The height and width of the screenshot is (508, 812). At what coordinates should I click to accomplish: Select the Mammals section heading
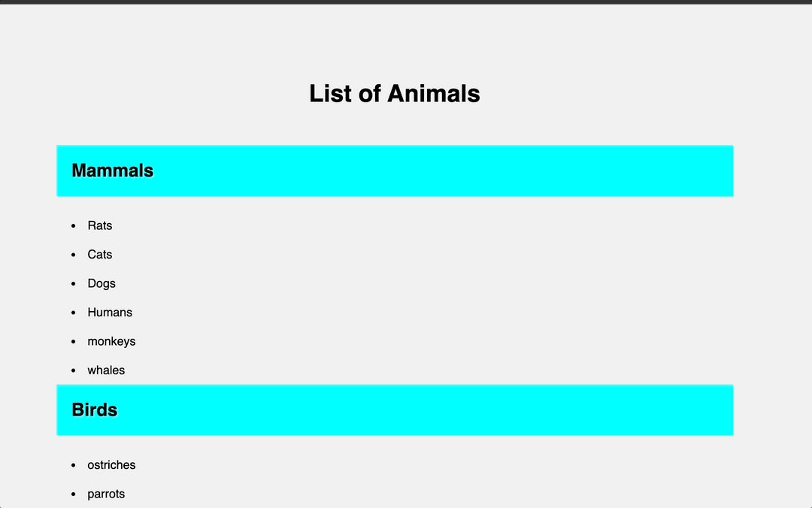113,171
